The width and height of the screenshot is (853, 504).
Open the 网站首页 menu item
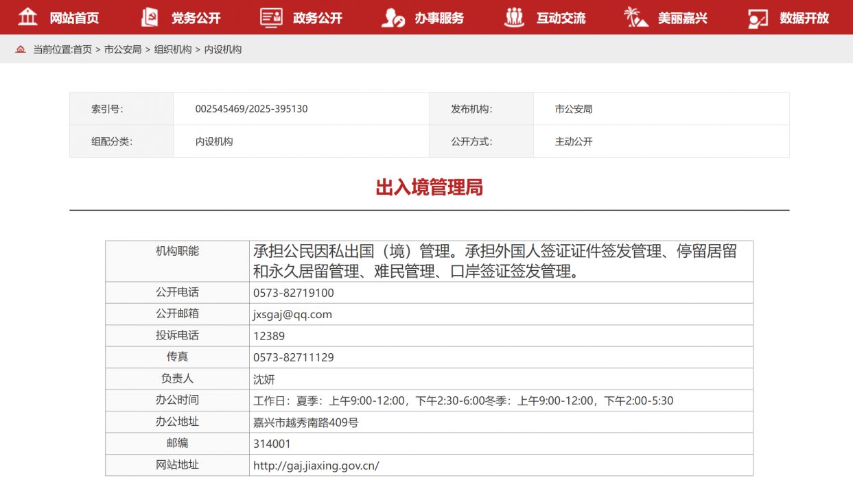pos(74,18)
